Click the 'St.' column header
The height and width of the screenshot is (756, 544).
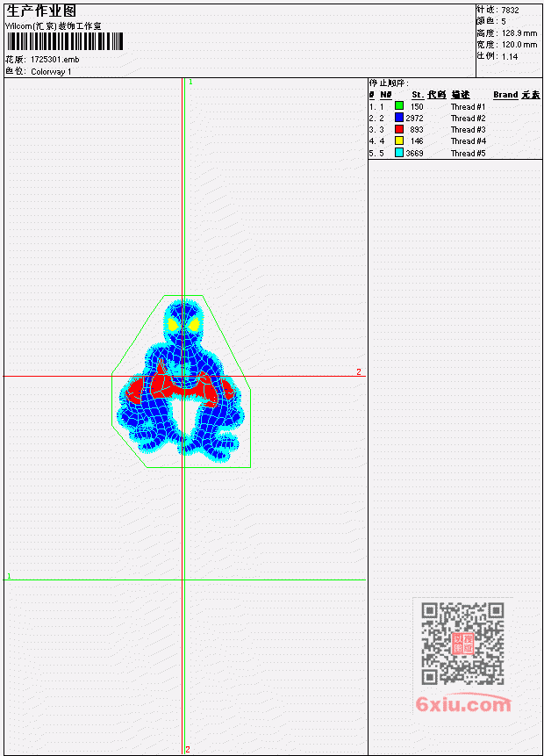tap(418, 95)
